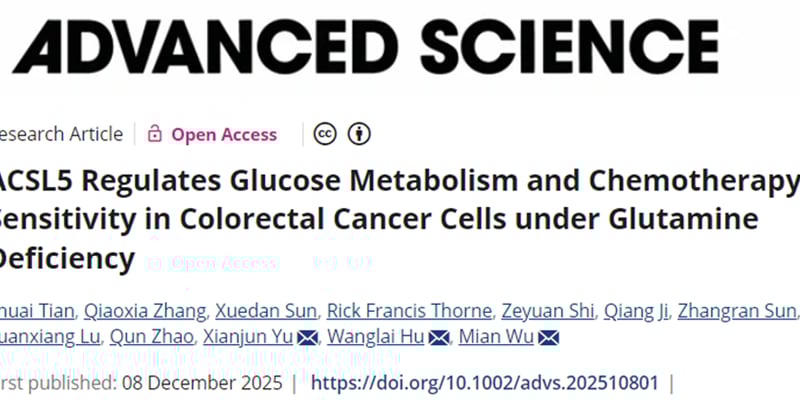The height and width of the screenshot is (400, 800).
Task: Click the email envelope beside Xianjun Yu
Action: [x=308, y=338]
